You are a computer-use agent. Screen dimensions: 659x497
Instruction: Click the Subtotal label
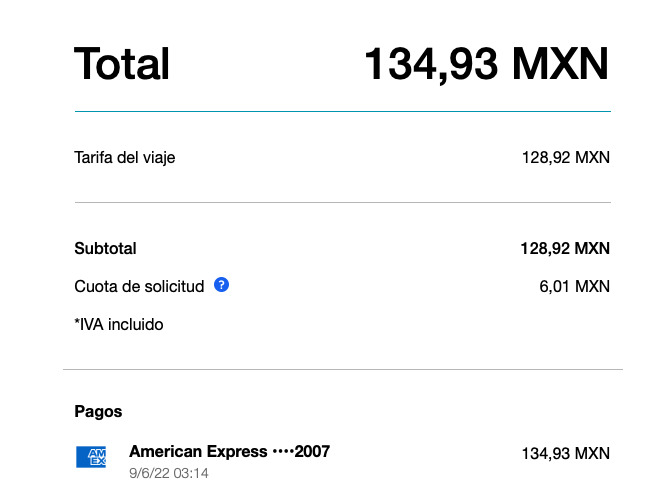pyautogui.click(x=105, y=248)
